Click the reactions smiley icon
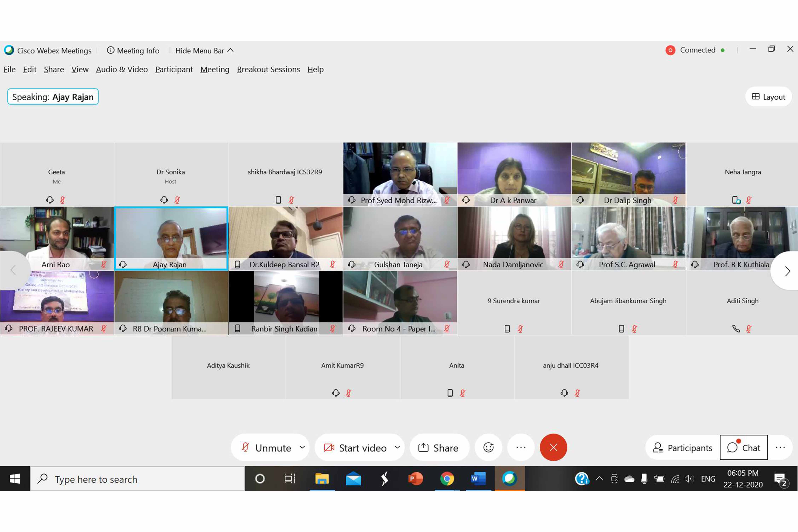The image size is (798, 532). [488, 447]
